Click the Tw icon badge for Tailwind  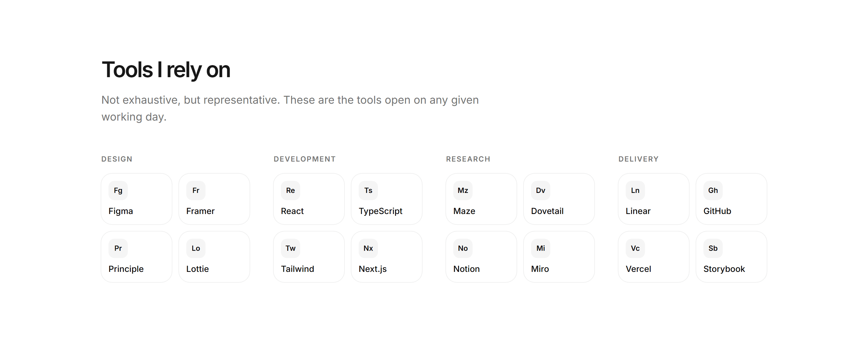291,248
